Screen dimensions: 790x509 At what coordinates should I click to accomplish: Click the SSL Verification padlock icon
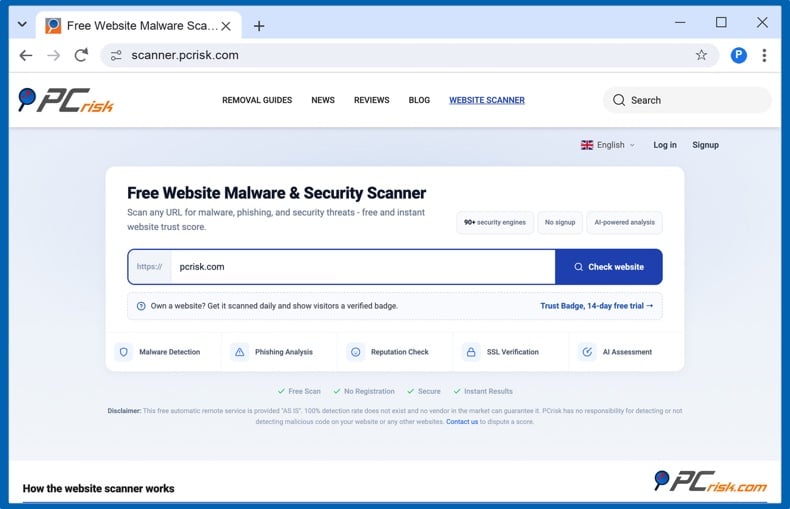[x=471, y=352]
